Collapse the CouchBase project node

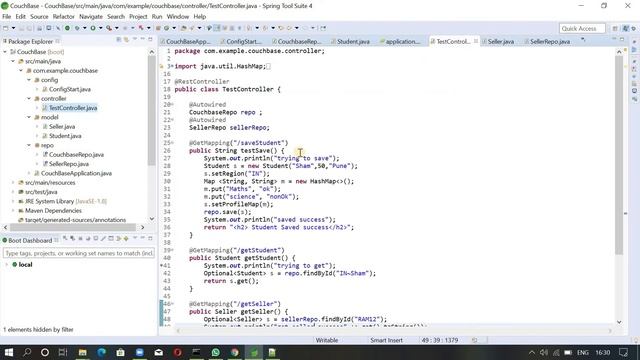pos(5,52)
